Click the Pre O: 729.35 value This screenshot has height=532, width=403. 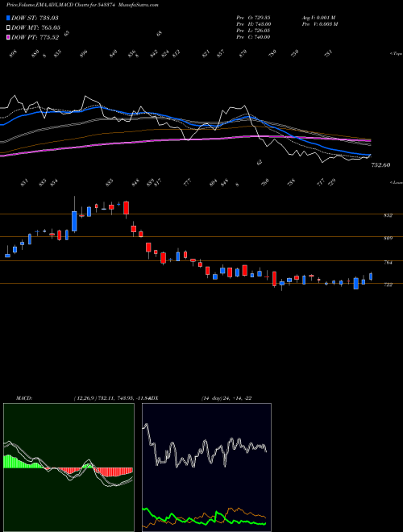coord(253,17)
